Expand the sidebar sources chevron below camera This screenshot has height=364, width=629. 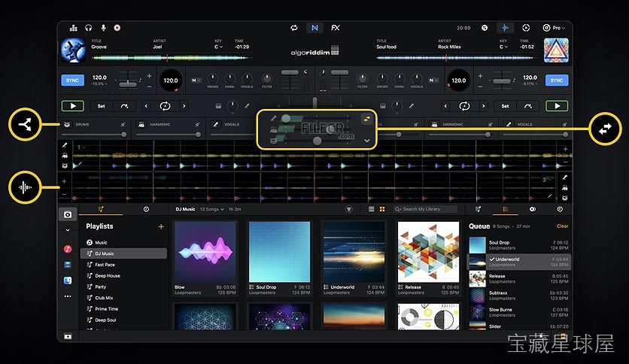point(68,230)
